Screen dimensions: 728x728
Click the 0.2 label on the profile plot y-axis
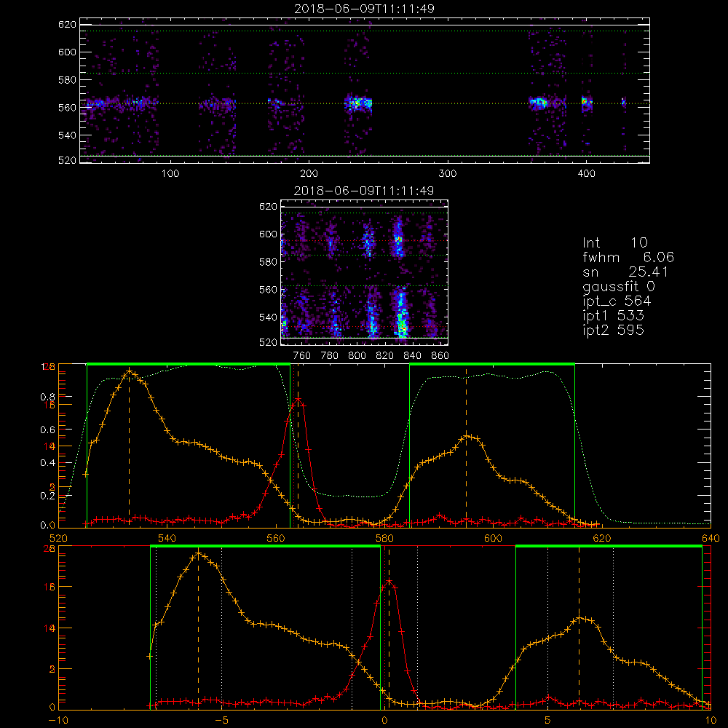(x=48, y=496)
